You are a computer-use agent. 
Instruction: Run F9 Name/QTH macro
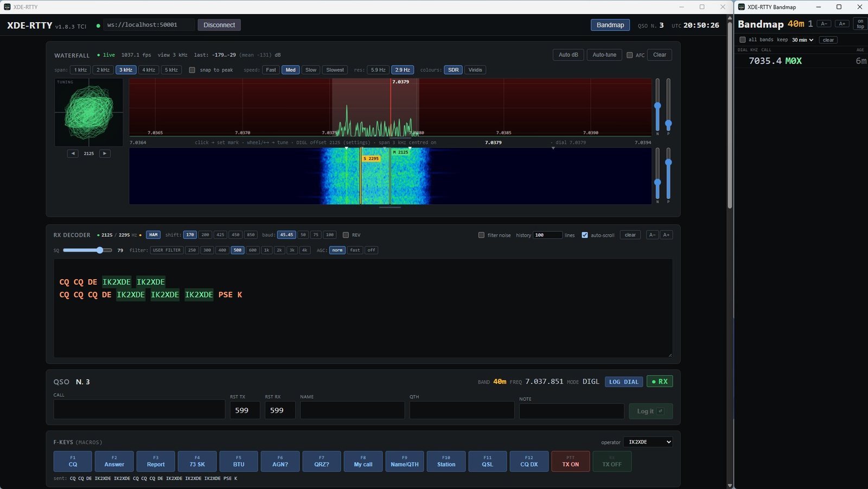coord(405,461)
